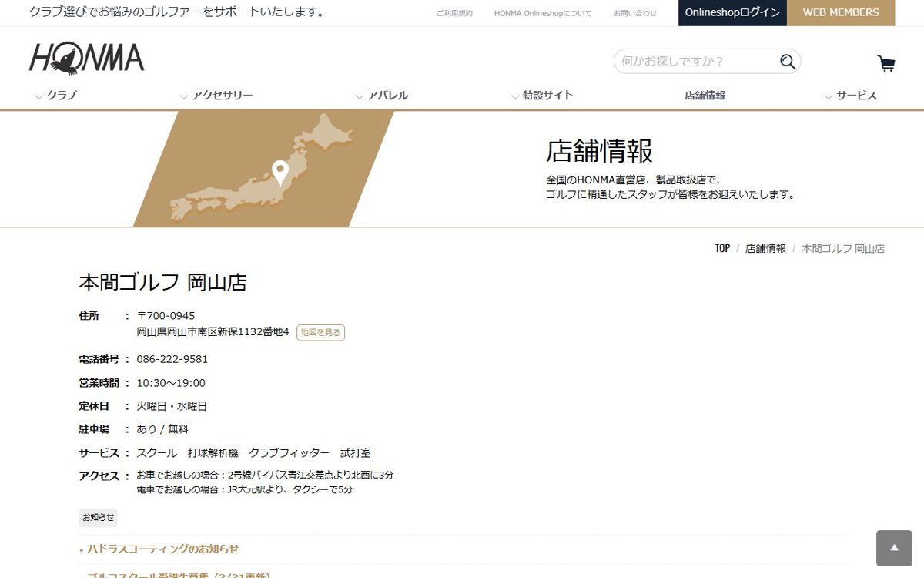924x578 pixels.
Task: Open the 店舗情報 menu item
Action: [705, 96]
